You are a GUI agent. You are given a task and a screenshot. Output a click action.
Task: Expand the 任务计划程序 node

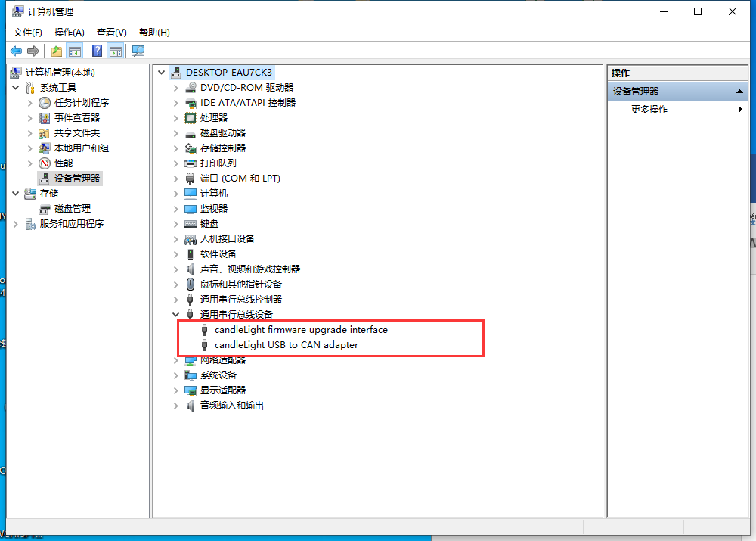(30, 102)
